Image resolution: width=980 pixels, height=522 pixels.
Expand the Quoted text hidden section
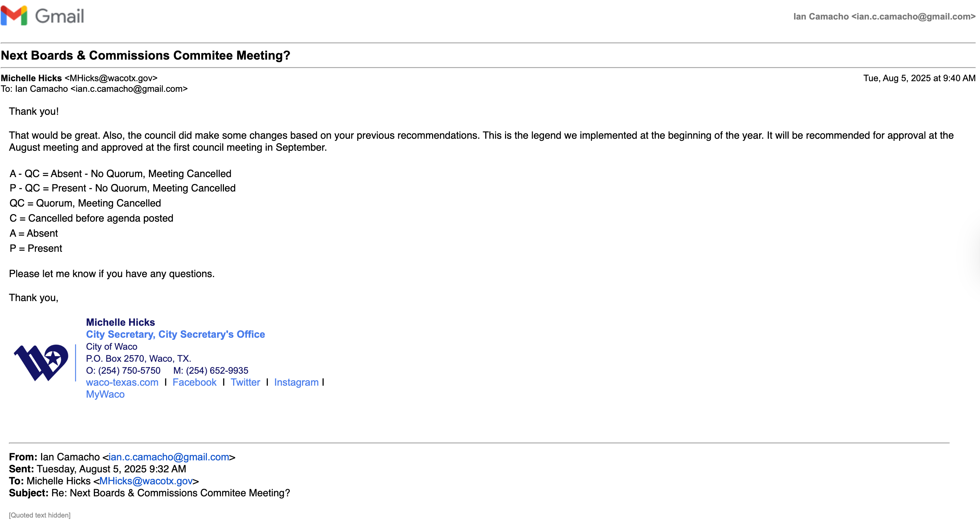point(40,515)
